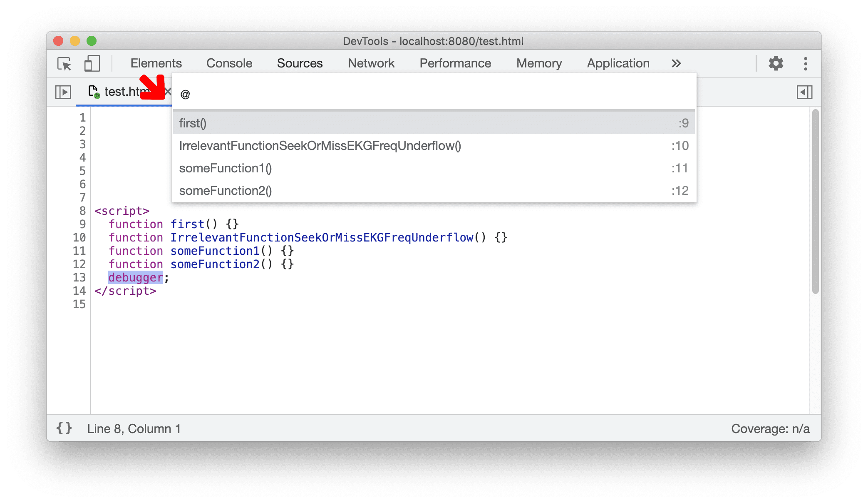Select someFunction2() at line 12
The width and height of the screenshot is (868, 503).
[x=436, y=190]
